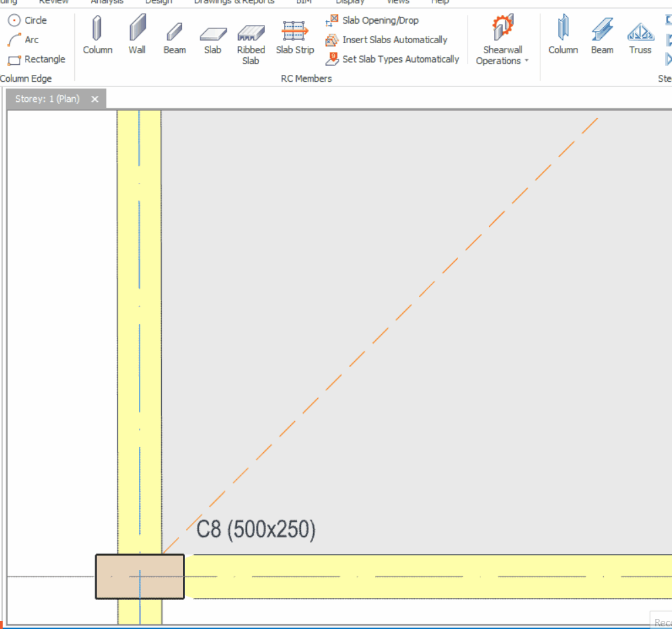Viewport: 672px width, 629px height.
Task: Activate the Slab Strip tool
Action: click(295, 36)
